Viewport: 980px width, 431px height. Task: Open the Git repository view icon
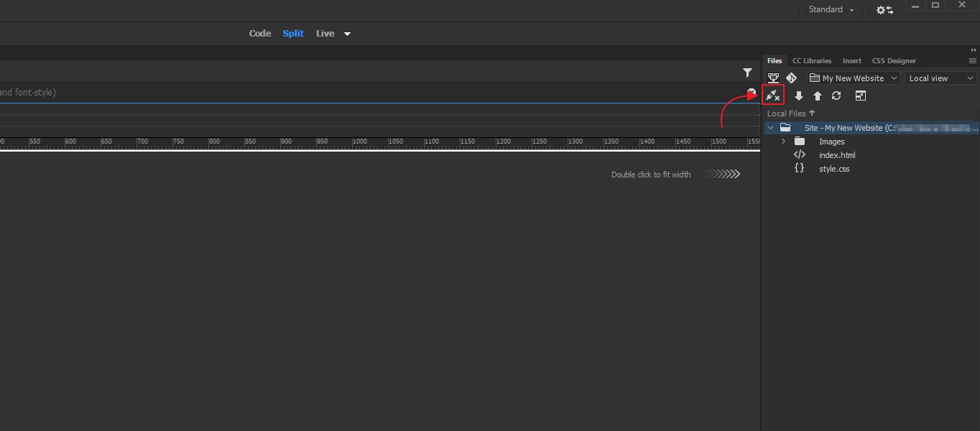[x=791, y=78]
